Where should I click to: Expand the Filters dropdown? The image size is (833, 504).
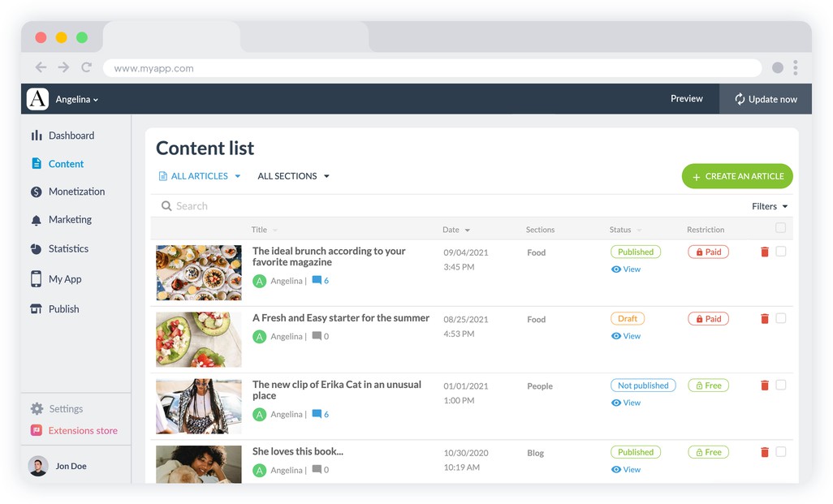pos(769,206)
